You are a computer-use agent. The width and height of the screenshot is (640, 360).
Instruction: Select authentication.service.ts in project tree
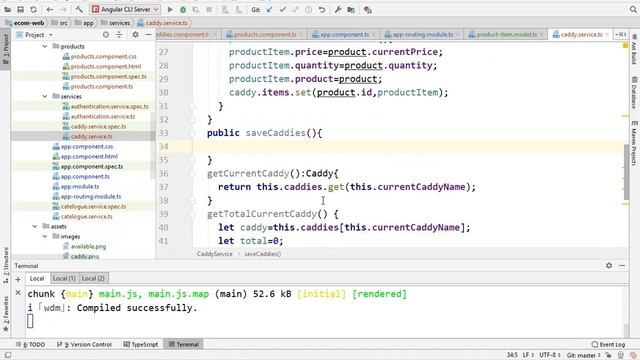tap(103, 116)
